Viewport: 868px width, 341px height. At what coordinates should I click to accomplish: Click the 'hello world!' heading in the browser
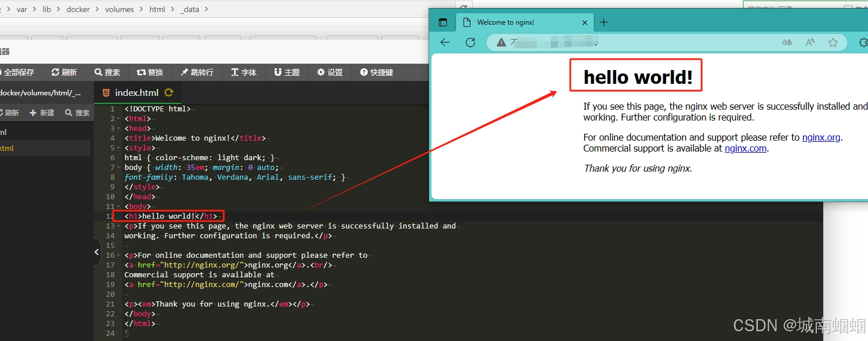[x=638, y=77]
